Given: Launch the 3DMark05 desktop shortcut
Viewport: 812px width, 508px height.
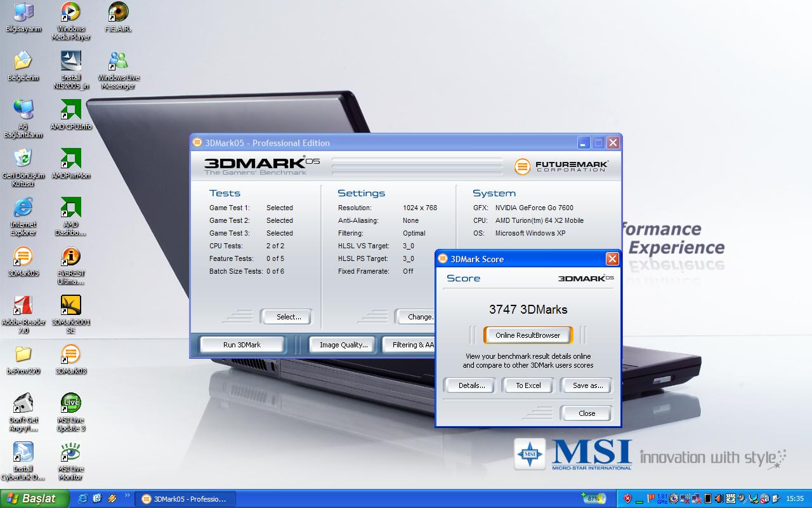Looking at the screenshot, I should click(23, 262).
